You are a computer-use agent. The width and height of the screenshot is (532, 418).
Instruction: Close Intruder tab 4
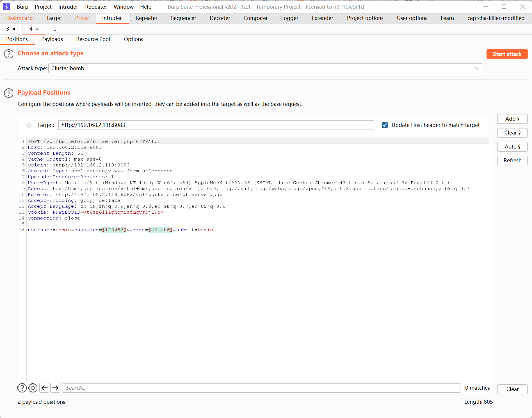[x=37, y=29]
